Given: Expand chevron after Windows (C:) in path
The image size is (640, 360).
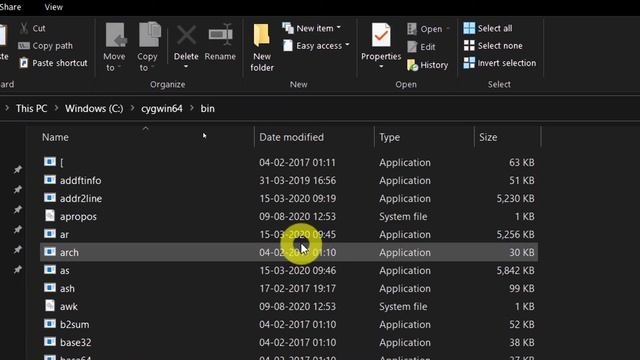Looking at the screenshot, I should [133, 109].
